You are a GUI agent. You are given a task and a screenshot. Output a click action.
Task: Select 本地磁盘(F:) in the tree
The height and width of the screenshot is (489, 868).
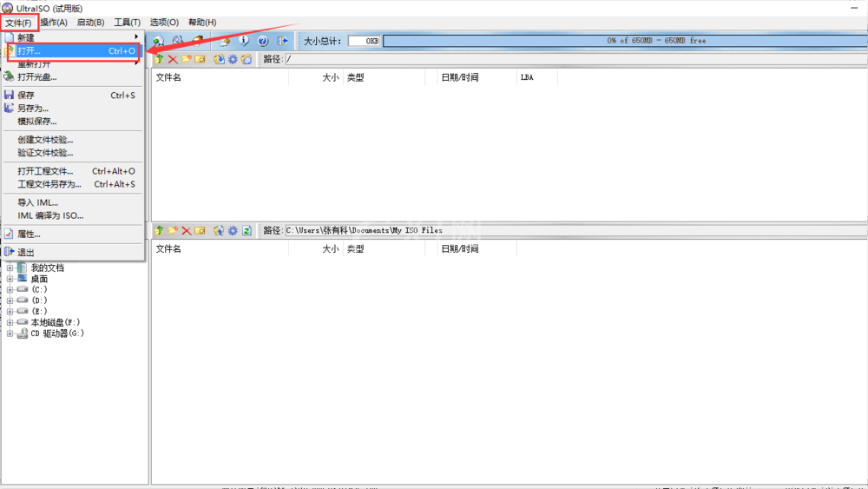pyautogui.click(x=56, y=322)
